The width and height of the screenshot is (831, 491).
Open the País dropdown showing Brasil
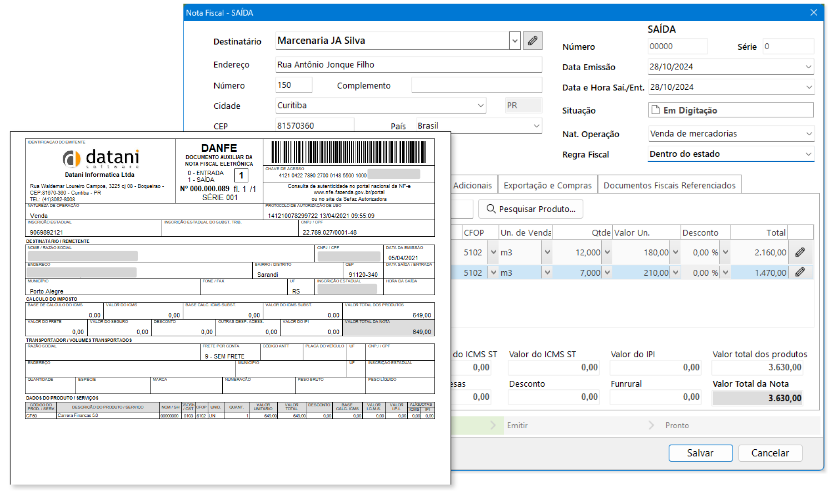(536, 126)
